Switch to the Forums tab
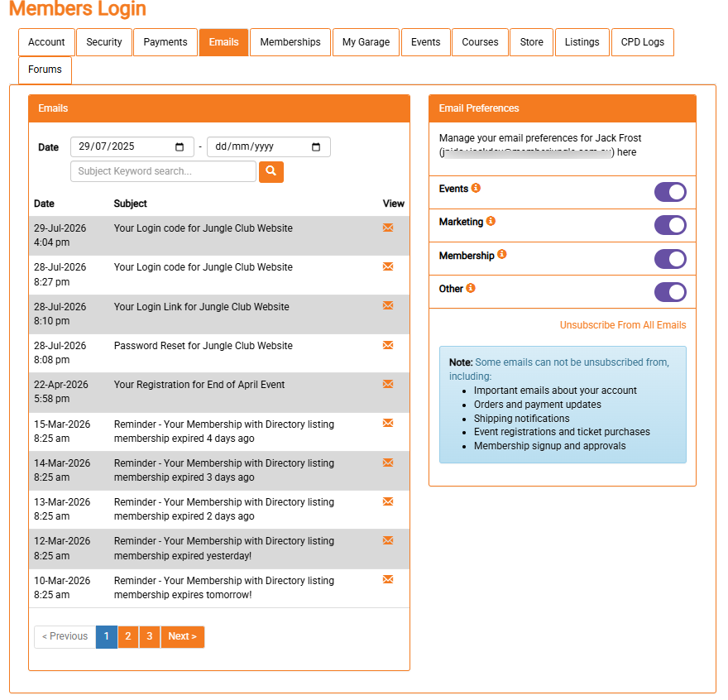The width and height of the screenshot is (728, 700). click(45, 70)
